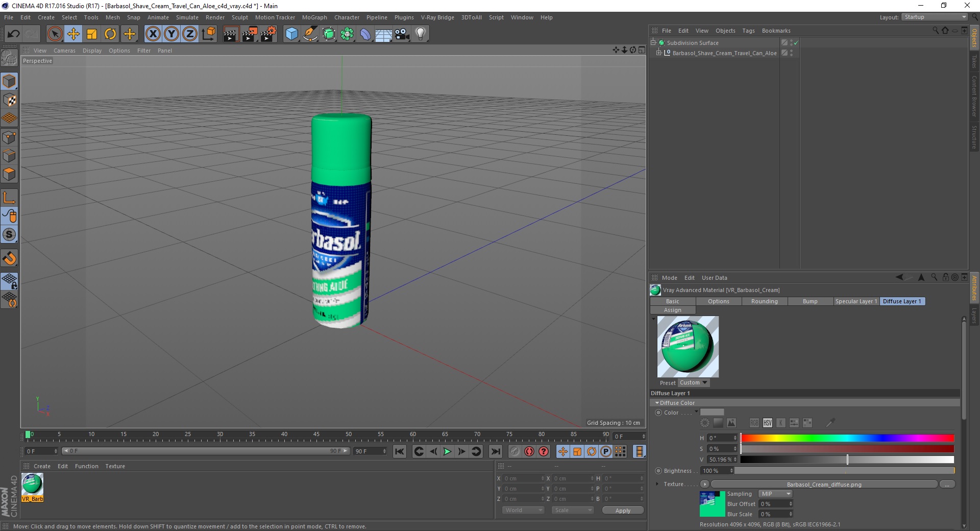Click the Apply button
980x531 pixels.
pos(623,511)
